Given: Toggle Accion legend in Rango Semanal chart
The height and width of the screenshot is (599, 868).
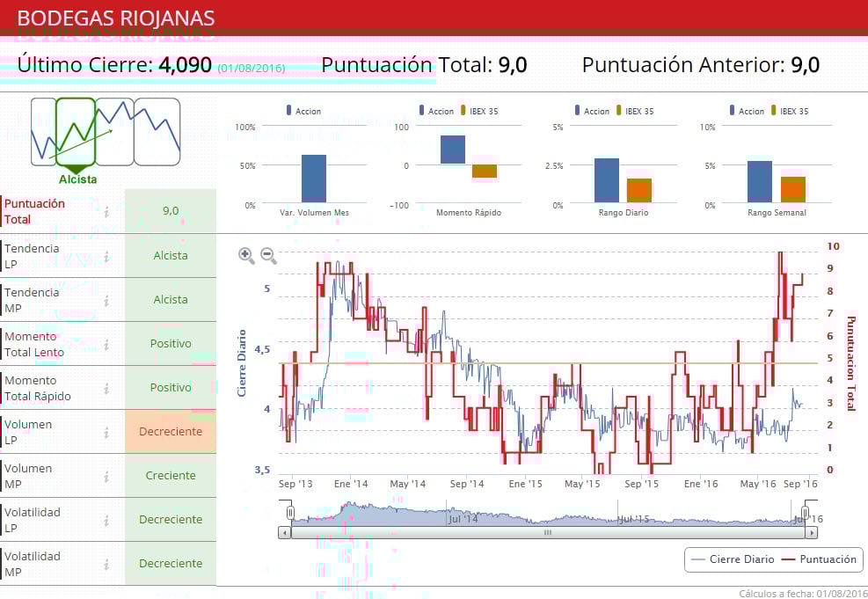Looking at the screenshot, I should tap(747, 111).
